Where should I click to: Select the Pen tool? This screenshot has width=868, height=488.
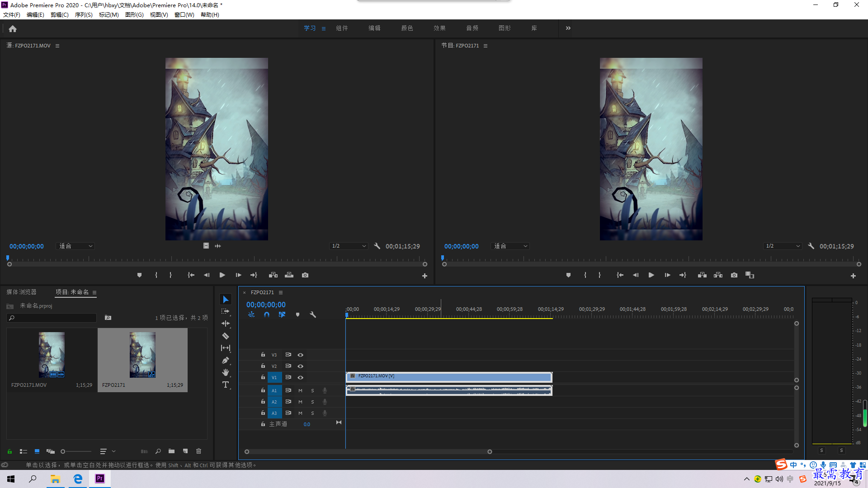click(226, 360)
